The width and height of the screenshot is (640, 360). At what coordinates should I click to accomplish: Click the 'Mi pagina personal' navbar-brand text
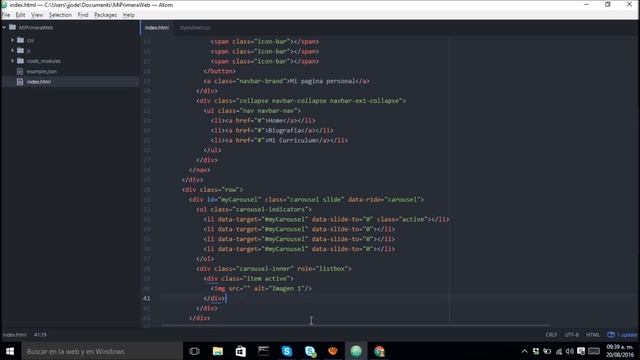click(x=322, y=81)
